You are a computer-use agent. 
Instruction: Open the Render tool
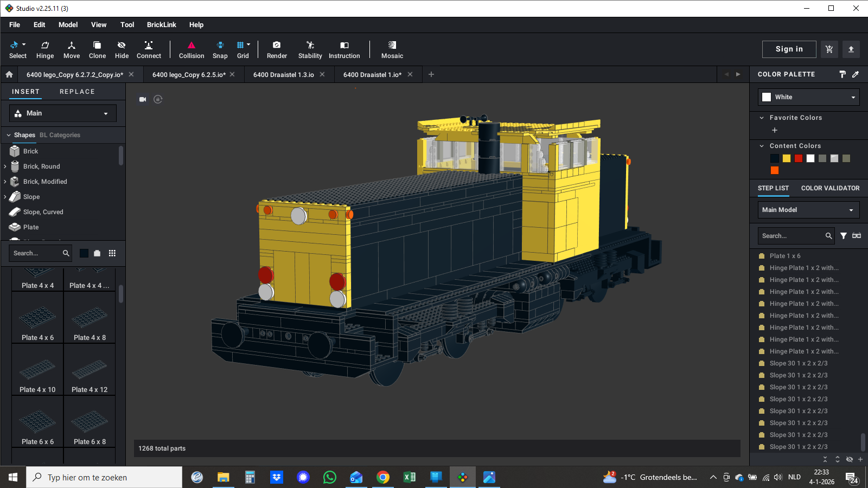coord(277,49)
